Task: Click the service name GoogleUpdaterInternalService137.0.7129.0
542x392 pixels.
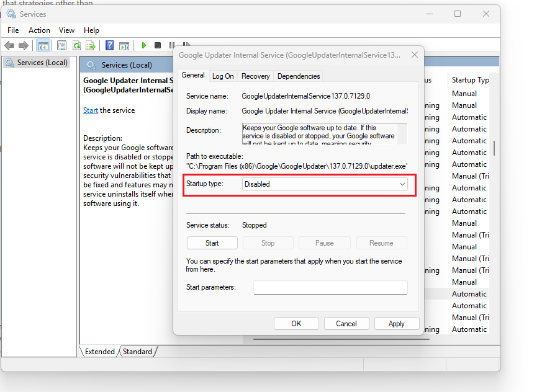Action: 305,96
